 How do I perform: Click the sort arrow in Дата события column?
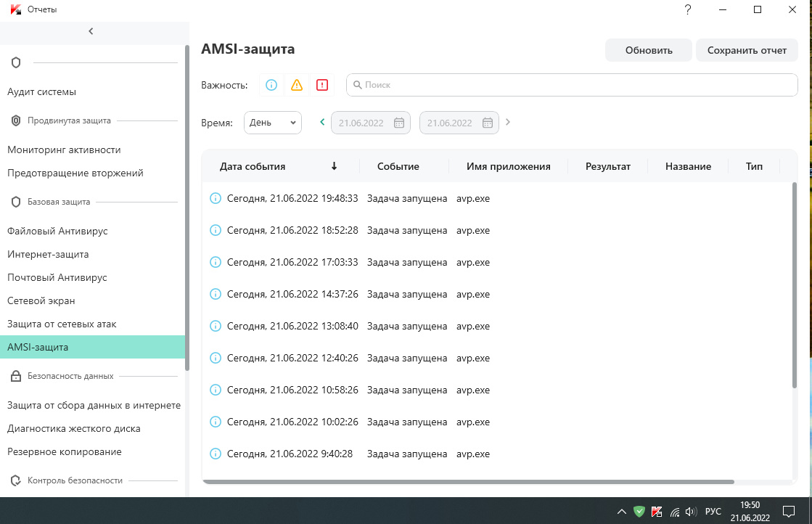pos(334,165)
